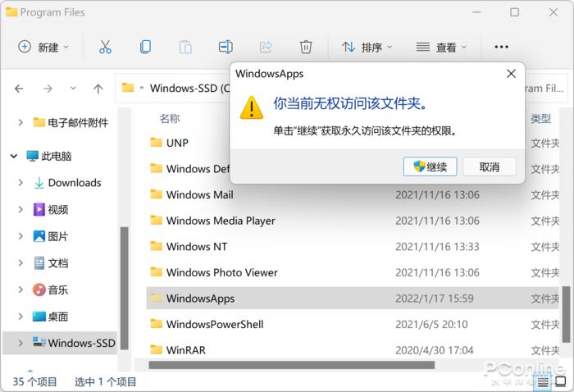Click 取消 to cancel the dialog
Screen dimensions: 574x392
490,166
